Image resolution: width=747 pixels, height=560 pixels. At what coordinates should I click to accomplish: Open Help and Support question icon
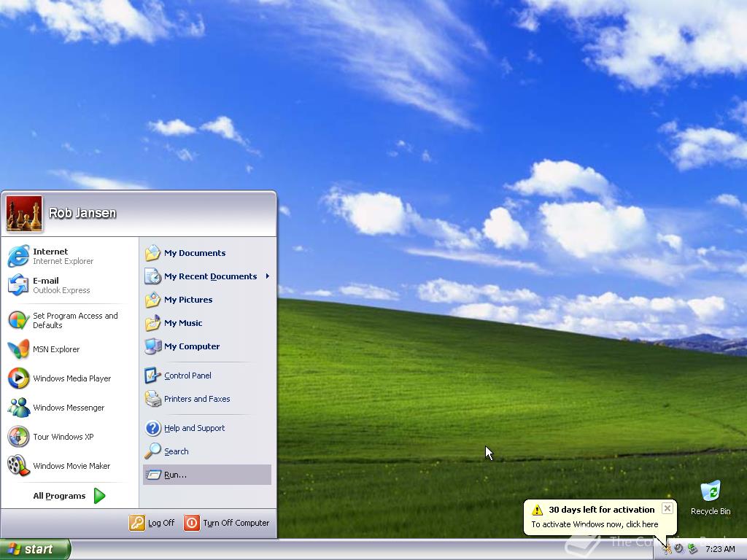(153, 428)
